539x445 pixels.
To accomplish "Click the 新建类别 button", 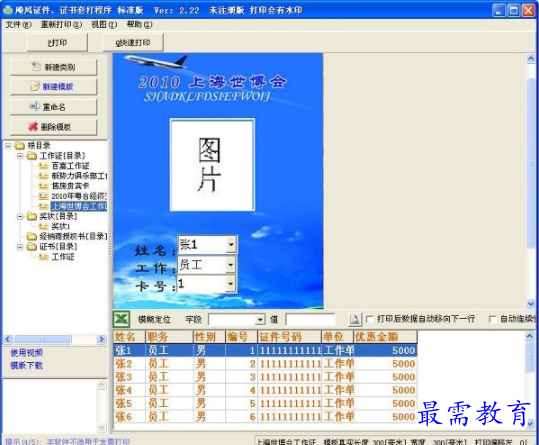I will click(54, 67).
